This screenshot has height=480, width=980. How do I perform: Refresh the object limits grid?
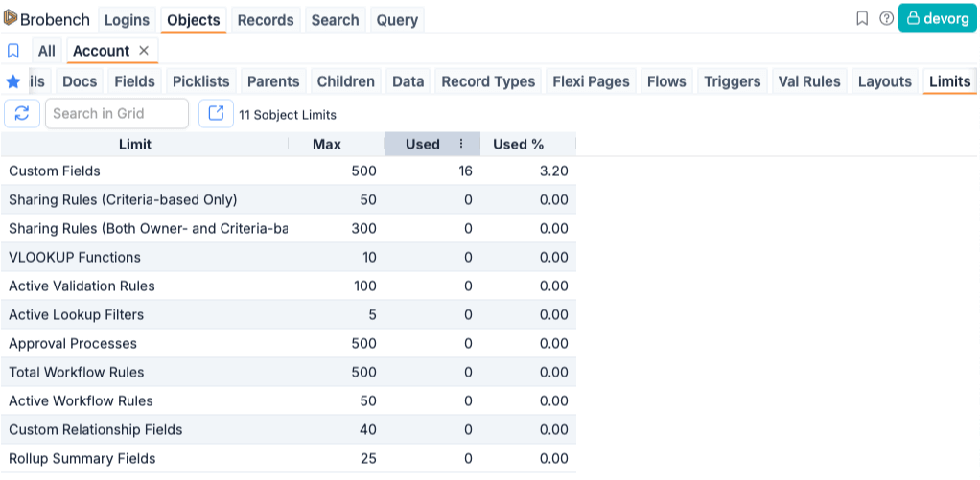tap(22, 114)
